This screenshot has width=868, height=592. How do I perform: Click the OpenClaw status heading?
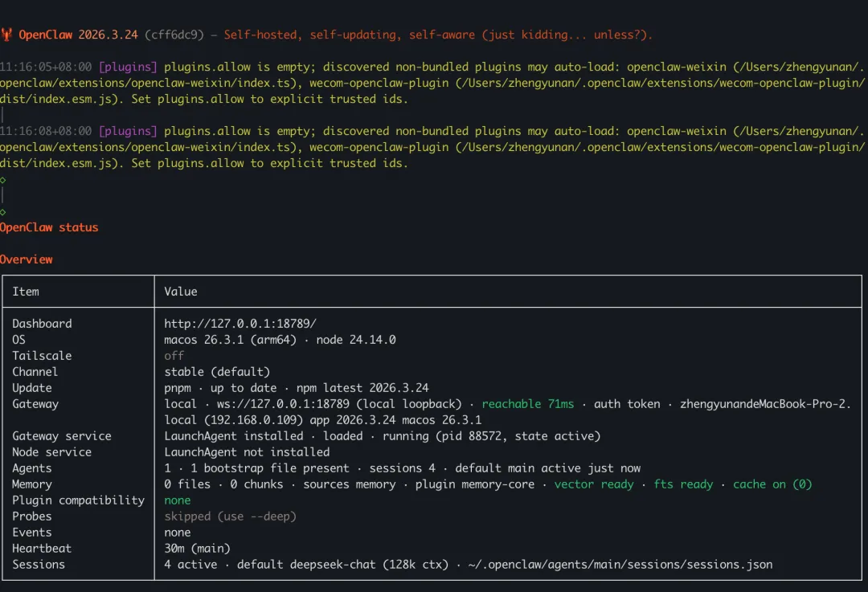coord(49,227)
